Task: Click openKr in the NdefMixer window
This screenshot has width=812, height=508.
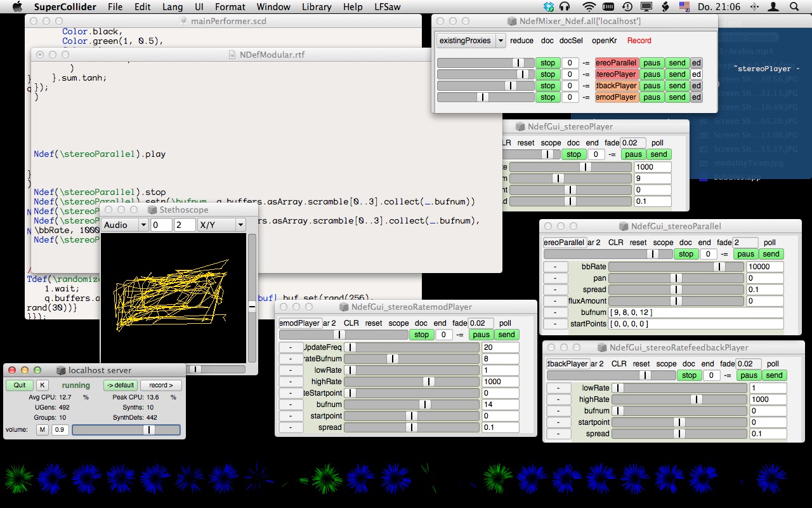Action: [604, 41]
